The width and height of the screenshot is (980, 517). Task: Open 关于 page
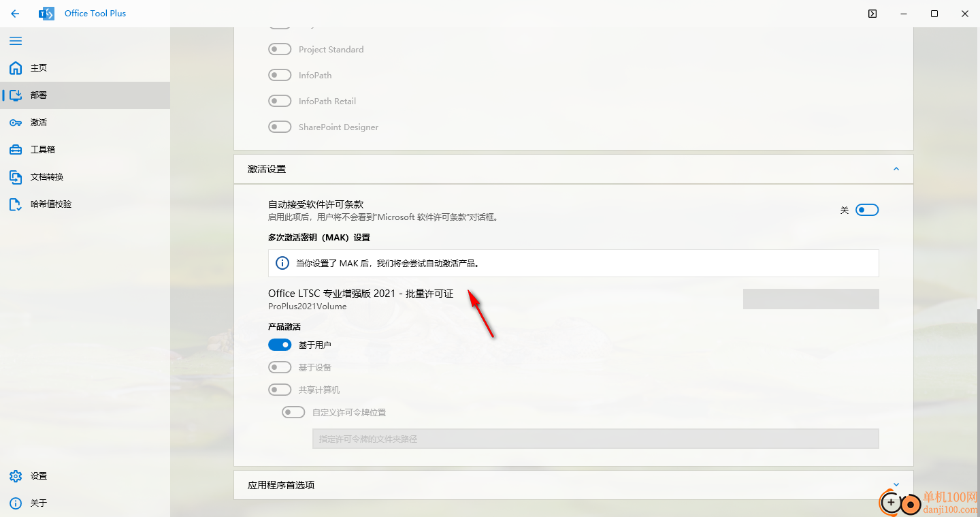point(85,503)
